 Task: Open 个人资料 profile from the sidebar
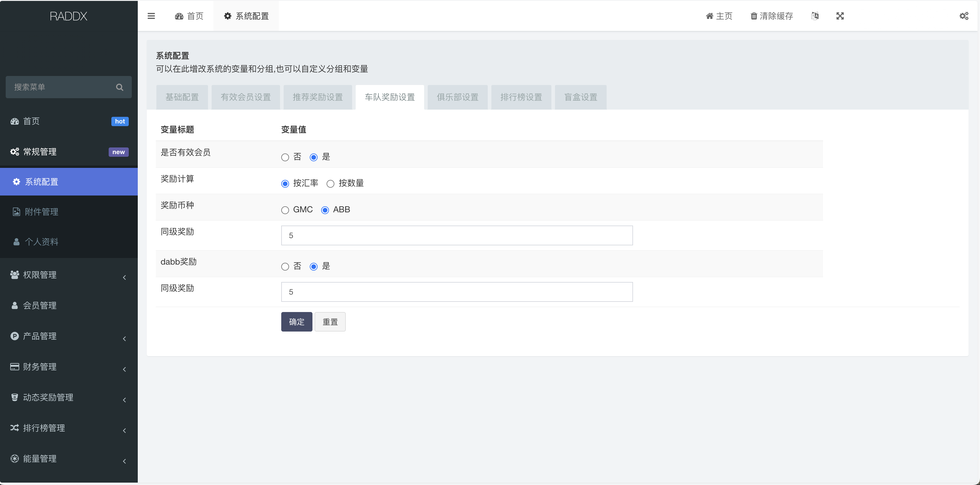(41, 242)
